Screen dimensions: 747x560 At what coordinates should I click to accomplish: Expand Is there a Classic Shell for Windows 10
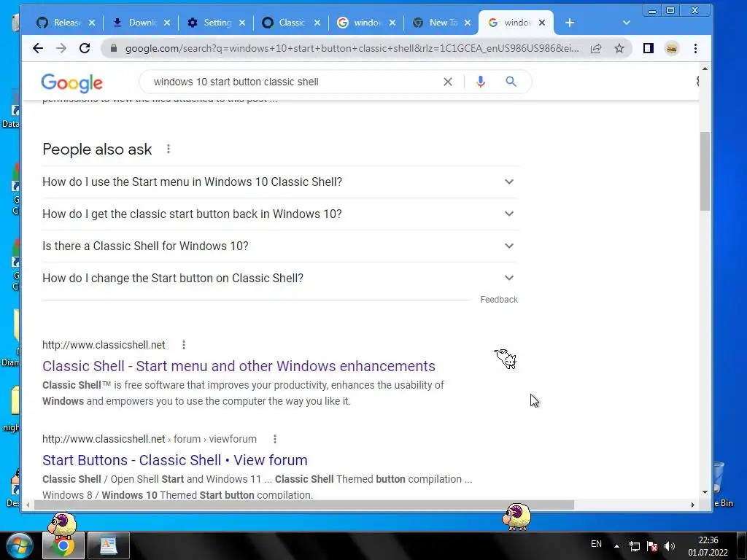[279, 246]
